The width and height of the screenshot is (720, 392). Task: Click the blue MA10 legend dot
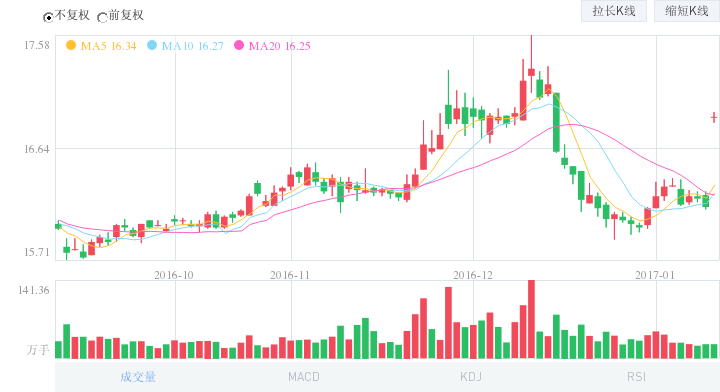(152, 45)
